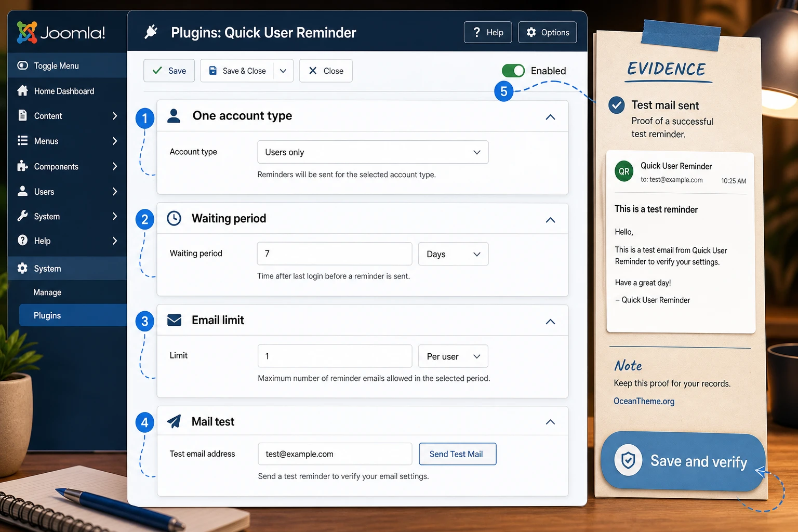Click the Content sidebar menu item
This screenshot has height=532, width=798.
click(68, 116)
